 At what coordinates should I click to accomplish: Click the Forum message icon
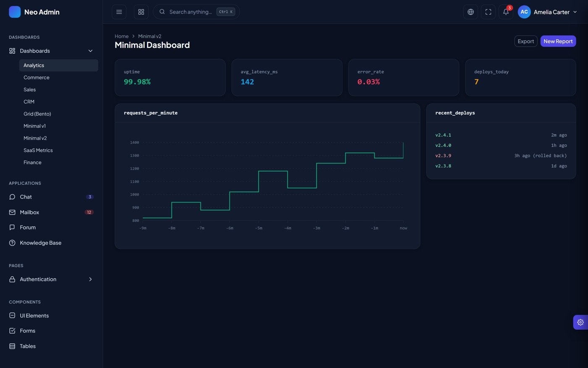tap(12, 228)
